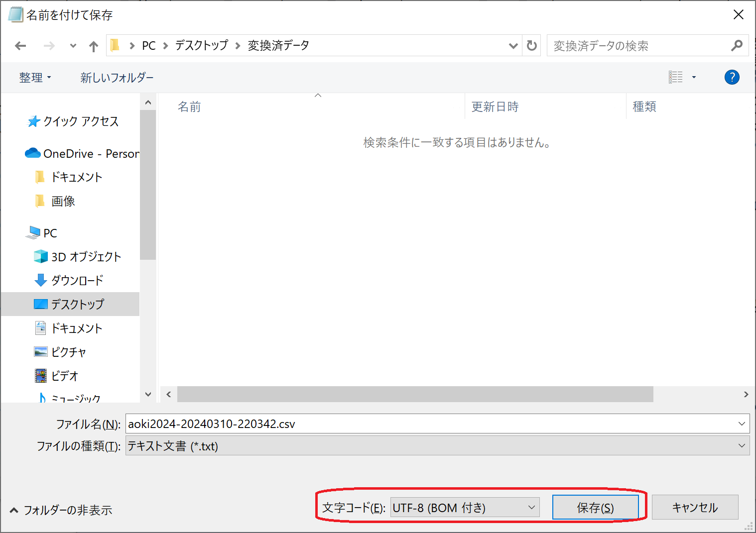Select 3D オブジェクト in the sidebar

point(86,256)
